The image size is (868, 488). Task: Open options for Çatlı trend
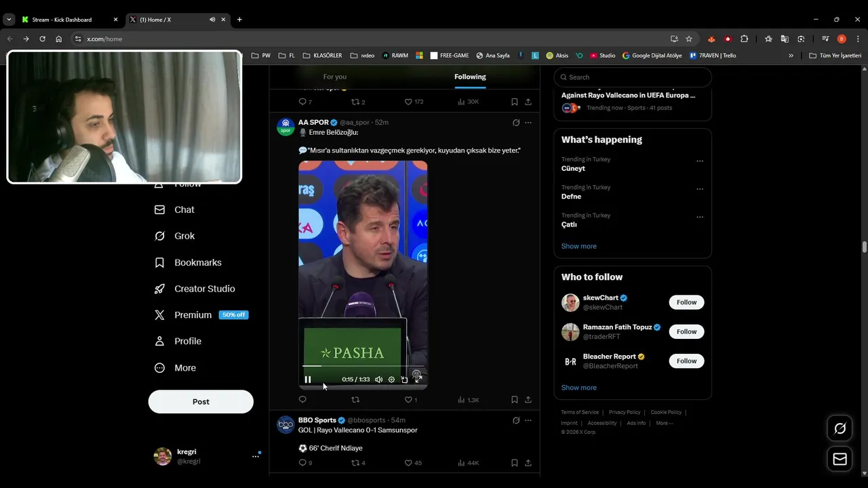click(700, 217)
